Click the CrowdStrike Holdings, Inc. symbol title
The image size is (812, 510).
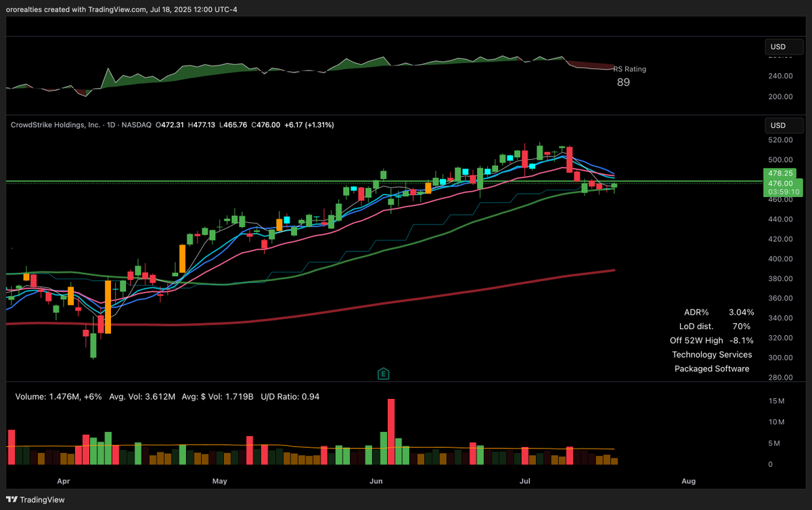click(x=56, y=125)
